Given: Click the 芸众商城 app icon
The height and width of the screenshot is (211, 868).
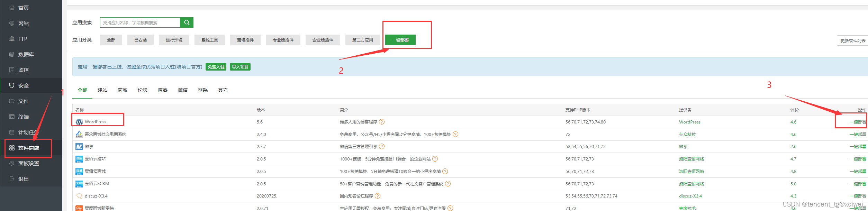Looking at the screenshot, I should tap(79, 134).
